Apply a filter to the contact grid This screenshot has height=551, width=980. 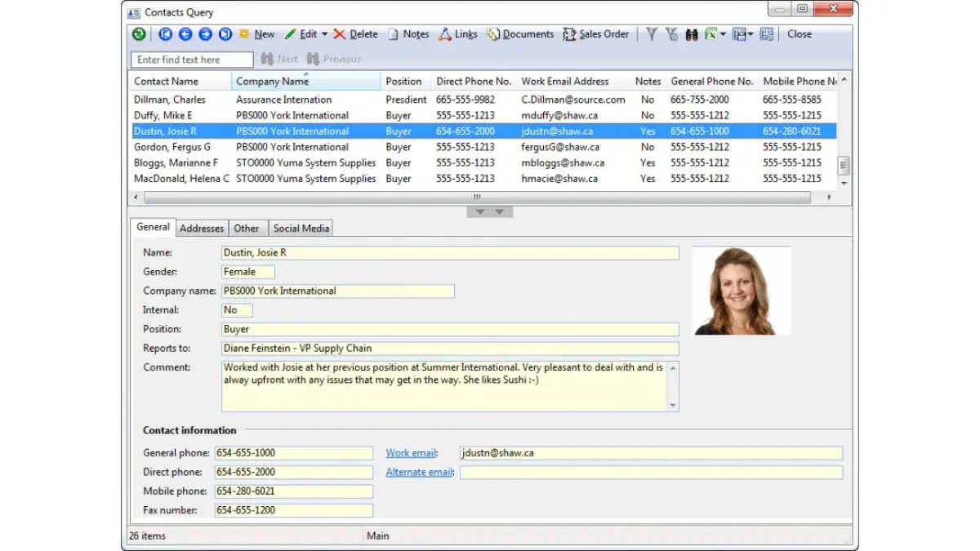(x=651, y=34)
